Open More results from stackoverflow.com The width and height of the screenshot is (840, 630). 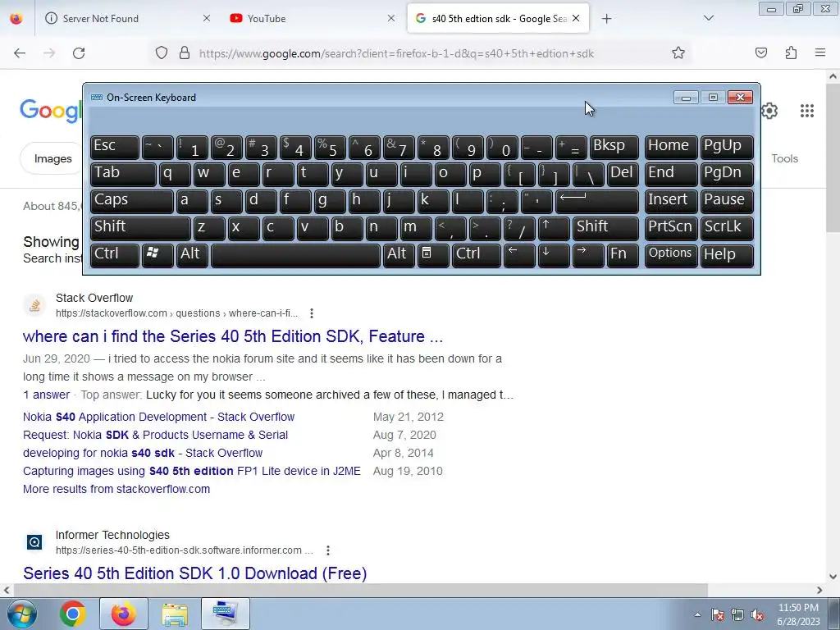[x=116, y=489]
